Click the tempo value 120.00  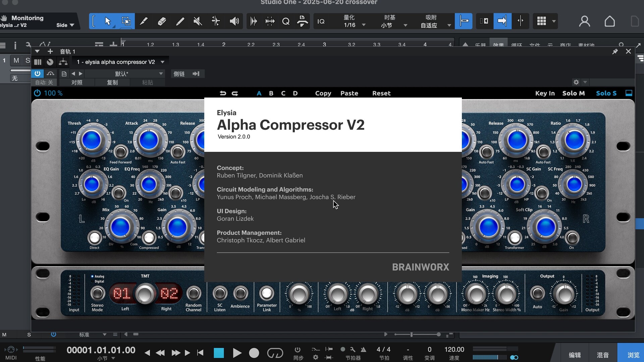pos(454,349)
